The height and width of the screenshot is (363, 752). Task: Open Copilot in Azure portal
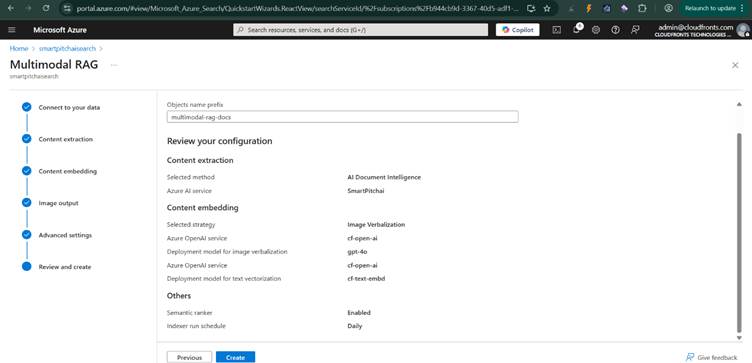pyautogui.click(x=517, y=30)
